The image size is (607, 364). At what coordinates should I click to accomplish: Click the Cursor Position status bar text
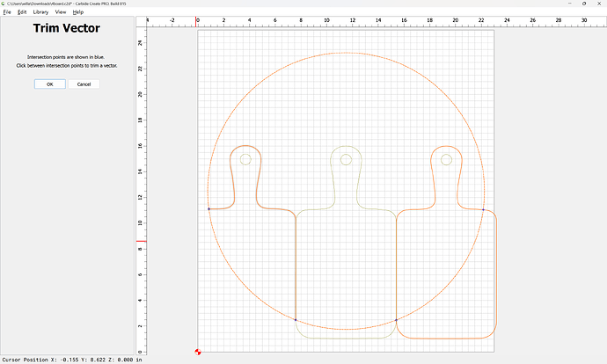[x=72, y=360]
